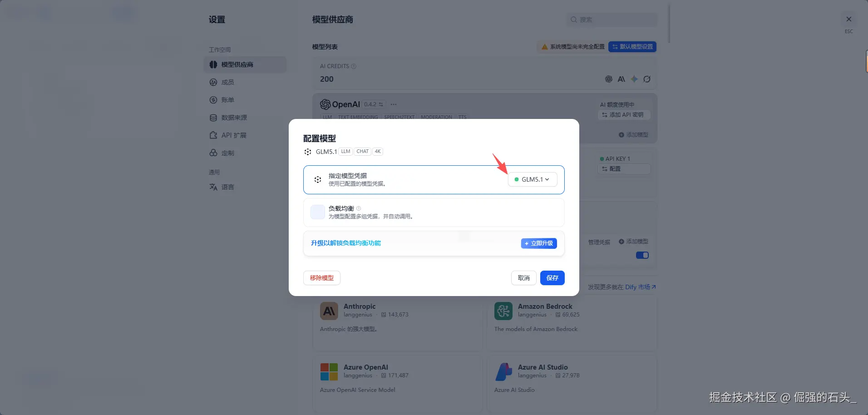Click the Anthropic plugin logo
Image resolution: width=868 pixels, height=415 pixels.
point(329,311)
